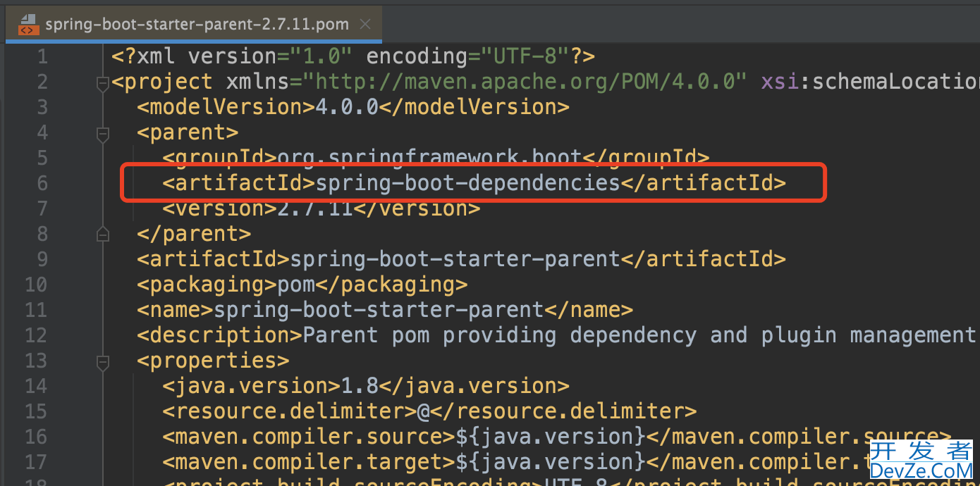
Task: Click line number 12 in the gutter
Action: [35, 335]
